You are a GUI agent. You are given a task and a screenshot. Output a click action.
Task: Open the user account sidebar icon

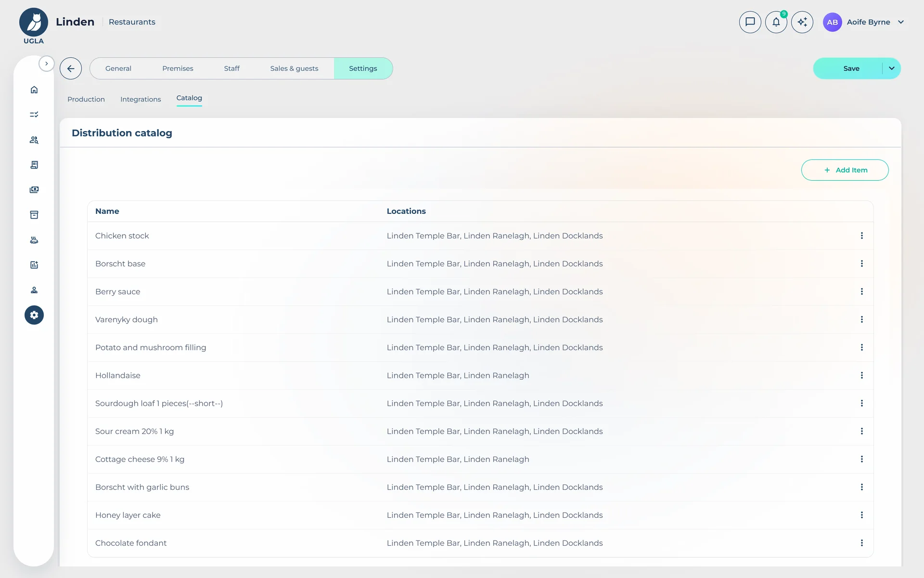point(34,290)
